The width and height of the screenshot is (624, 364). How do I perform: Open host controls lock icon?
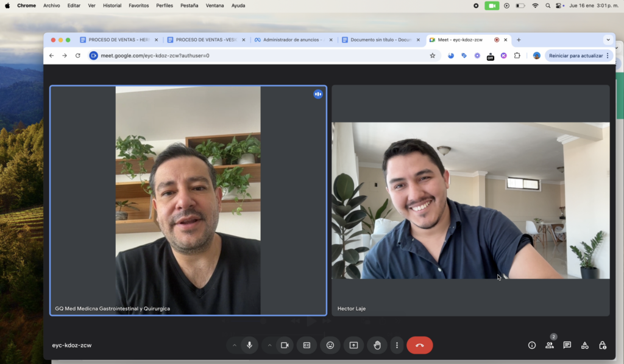coord(603,345)
